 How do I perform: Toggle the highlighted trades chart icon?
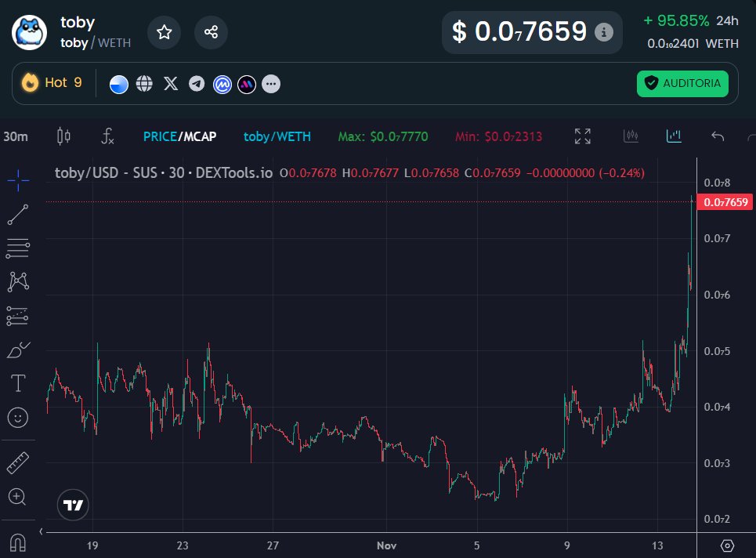[x=674, y=136]
